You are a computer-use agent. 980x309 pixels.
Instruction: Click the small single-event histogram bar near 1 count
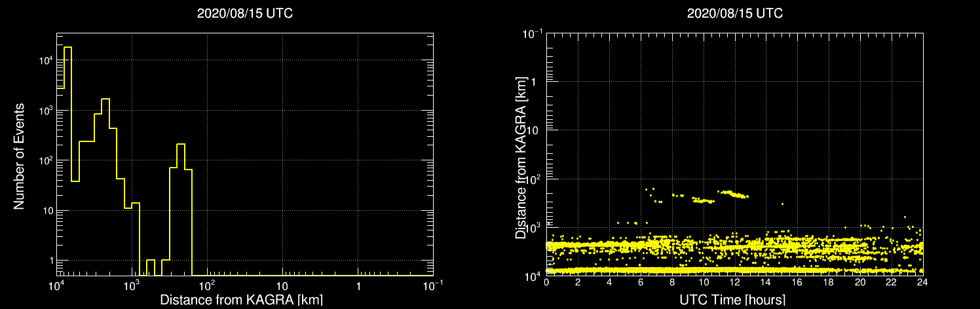(x=151, y=267)
